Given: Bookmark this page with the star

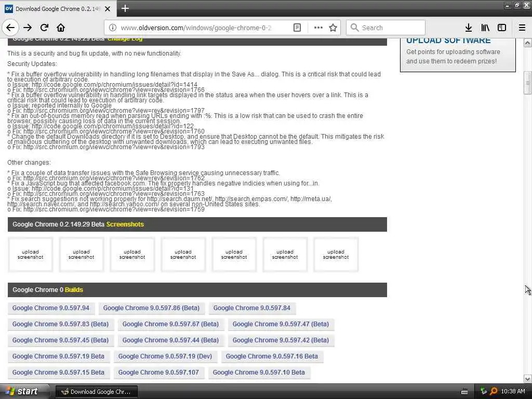Looking at the screenshot, I should [x=333, y=28].
